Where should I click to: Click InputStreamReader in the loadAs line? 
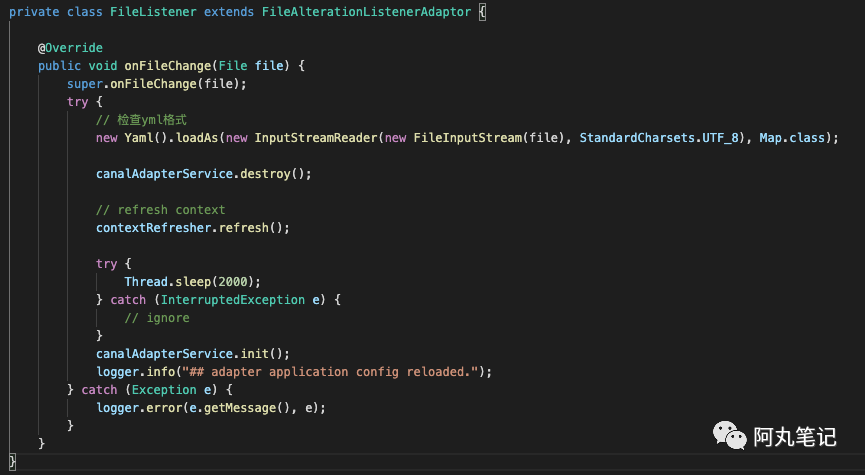pos(316,138)
